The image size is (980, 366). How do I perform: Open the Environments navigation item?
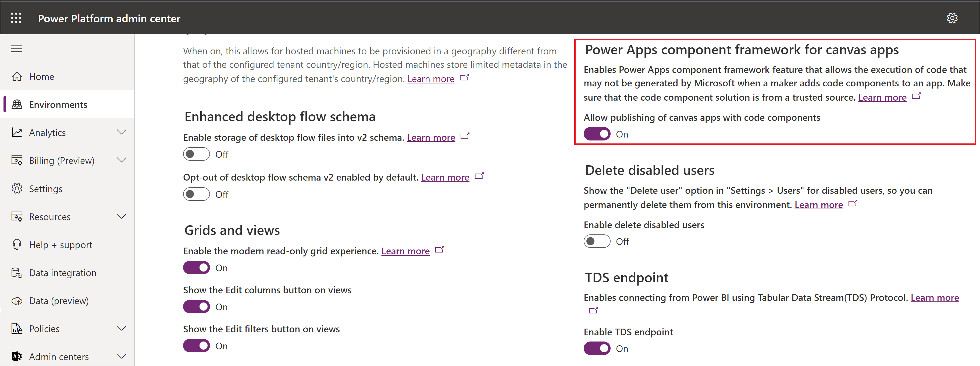click(58, 104)
